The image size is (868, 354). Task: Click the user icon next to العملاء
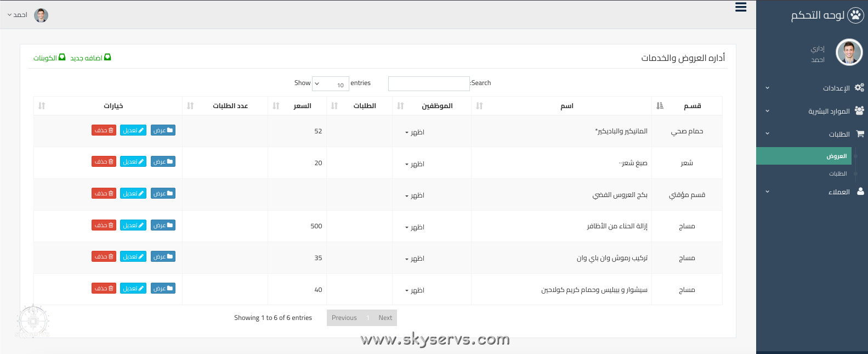860,192
